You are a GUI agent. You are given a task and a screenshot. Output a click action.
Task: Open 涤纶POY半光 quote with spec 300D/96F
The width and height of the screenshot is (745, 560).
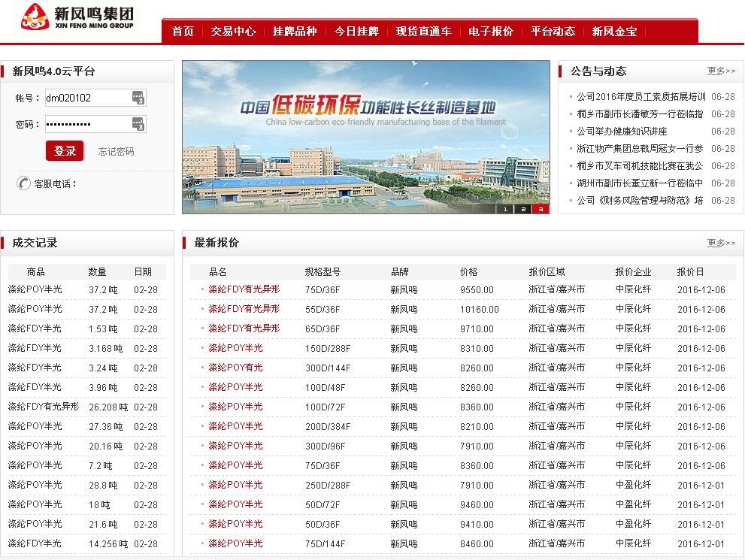235,446
